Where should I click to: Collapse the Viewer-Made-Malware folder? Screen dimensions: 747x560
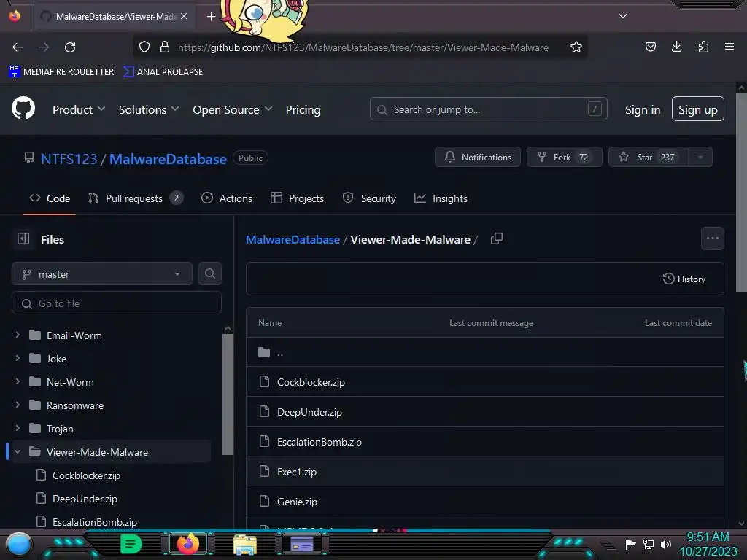[x=18, y=451]
